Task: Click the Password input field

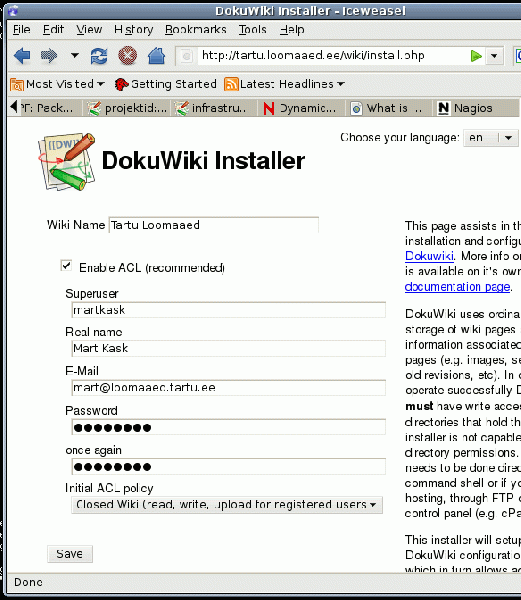Action: click(228, 427)
